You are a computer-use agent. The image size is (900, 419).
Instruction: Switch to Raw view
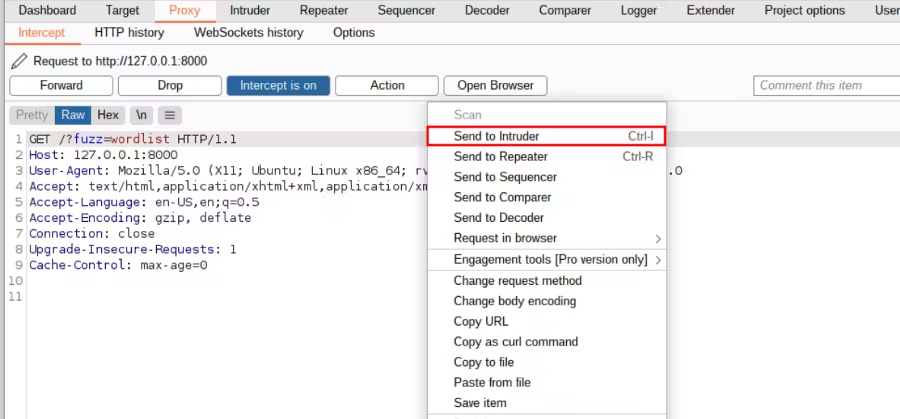[73, 115]
